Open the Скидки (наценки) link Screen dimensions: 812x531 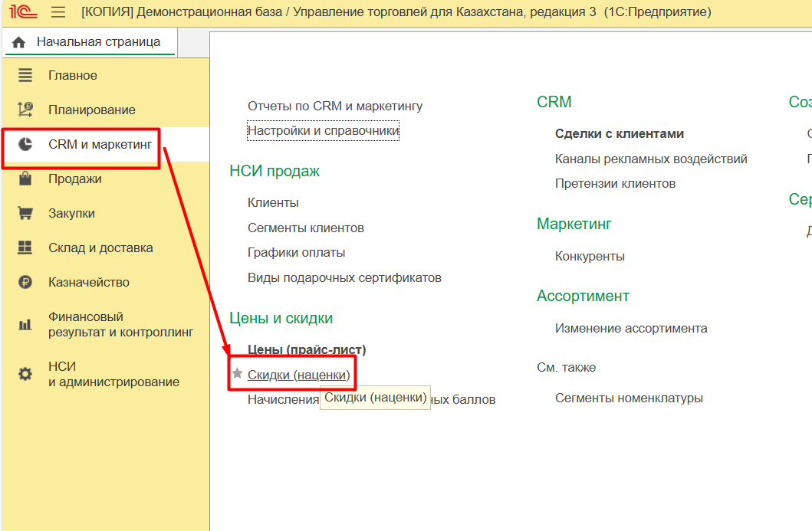point(298,375)
